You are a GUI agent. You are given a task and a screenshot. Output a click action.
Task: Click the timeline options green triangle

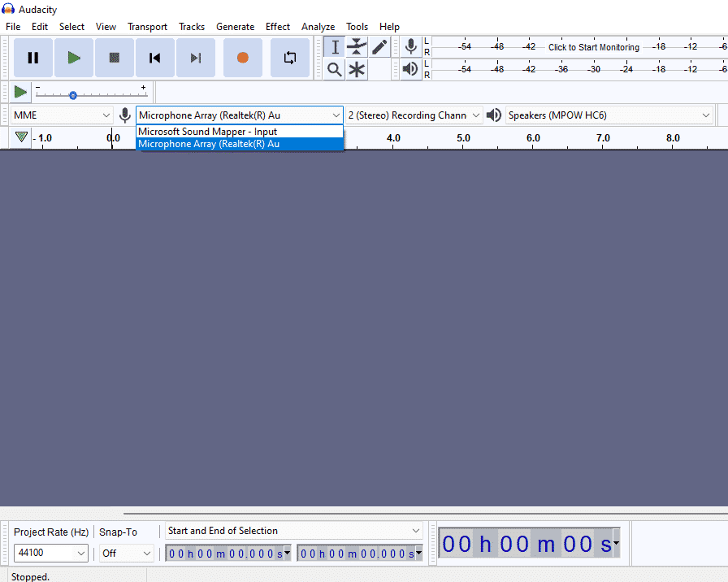pyautogui.click(x=21, y=137)
